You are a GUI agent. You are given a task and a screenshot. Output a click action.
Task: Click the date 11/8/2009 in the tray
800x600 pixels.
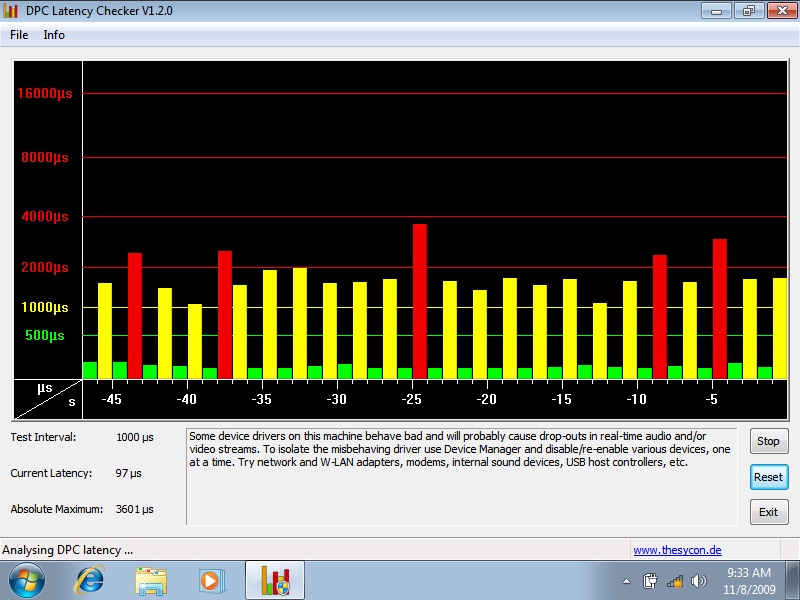[749, 590]
